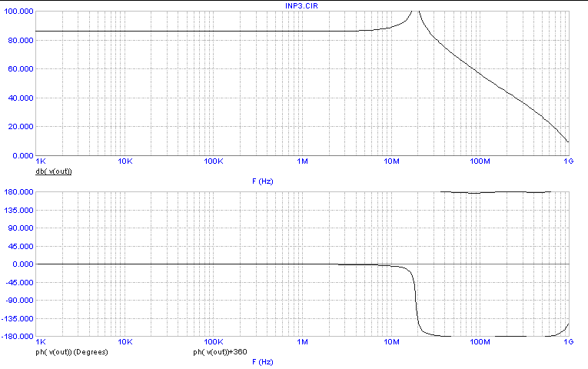Click the -45.000 phase axis value
Viewport: 588px width, 369px height.
(x=18, y=282)
